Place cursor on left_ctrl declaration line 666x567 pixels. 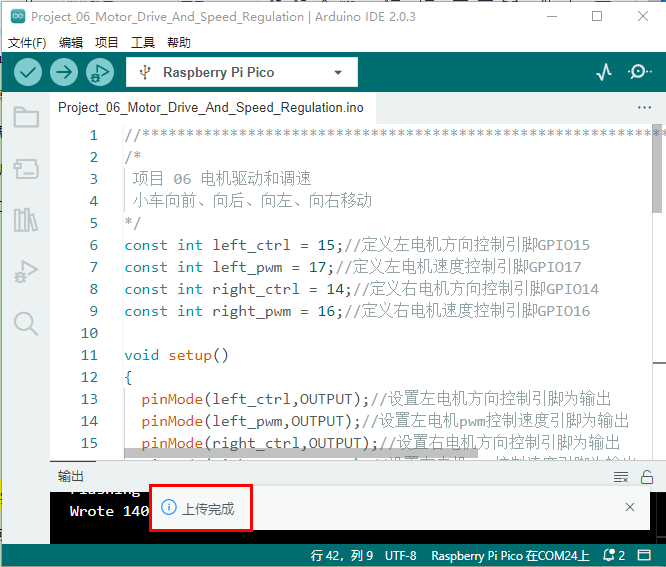(x=357, y=245)
